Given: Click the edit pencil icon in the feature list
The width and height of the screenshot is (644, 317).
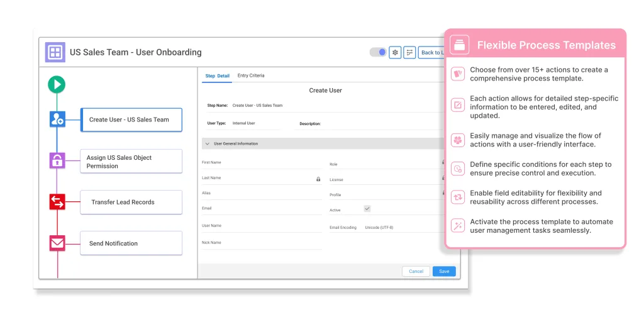Looking at the screenshot, I should [x=458, y=104].
